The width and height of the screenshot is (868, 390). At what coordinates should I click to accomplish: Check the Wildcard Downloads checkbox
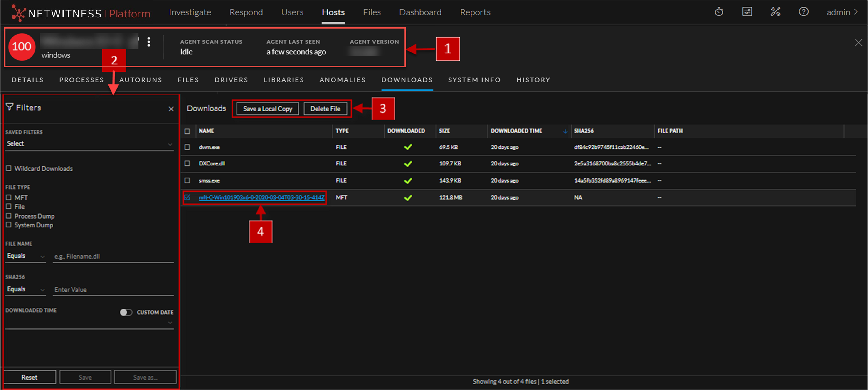pyautogui.click(x=9, y=168)
